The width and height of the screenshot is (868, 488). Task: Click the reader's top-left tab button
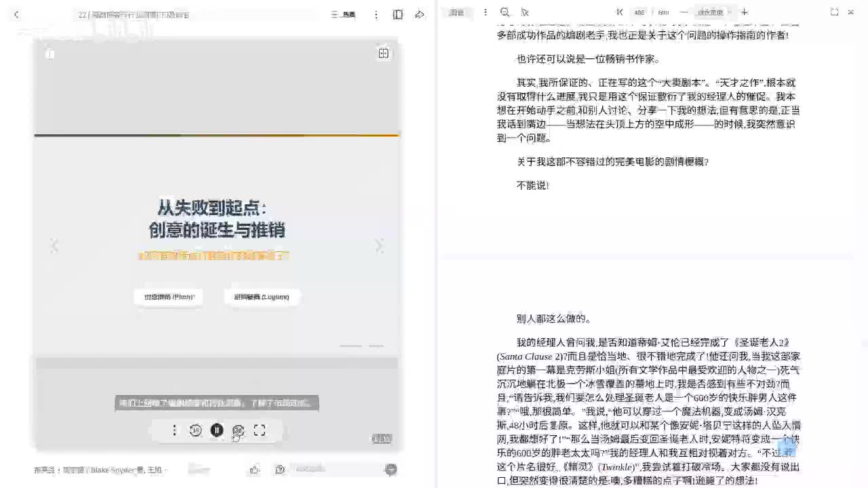[456, 12]
